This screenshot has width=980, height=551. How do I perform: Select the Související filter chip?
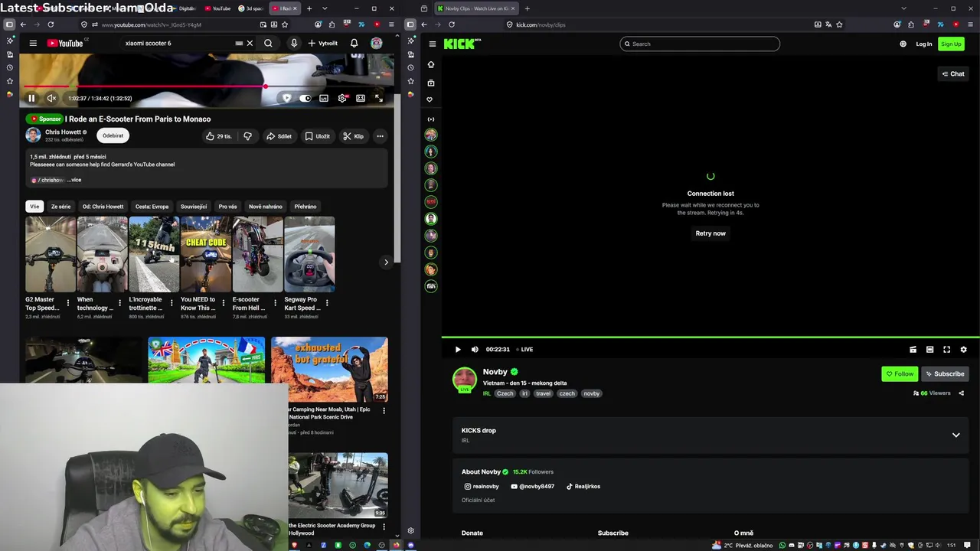pos(194,207)
